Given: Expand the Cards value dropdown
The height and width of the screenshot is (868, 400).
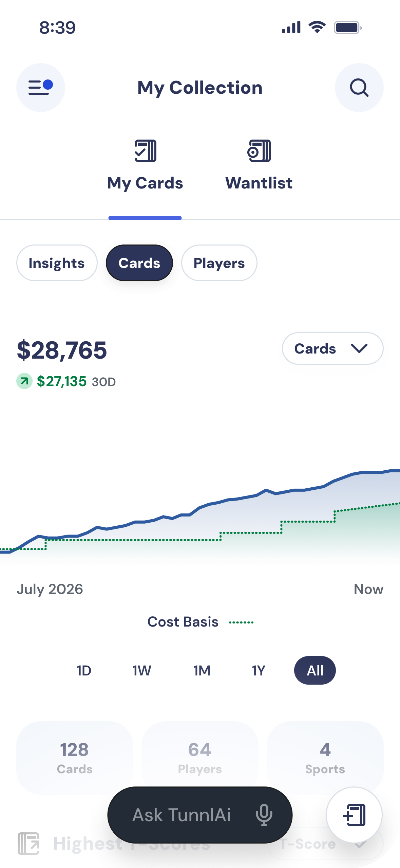Looking at the screenshot, I should point(332,348).
